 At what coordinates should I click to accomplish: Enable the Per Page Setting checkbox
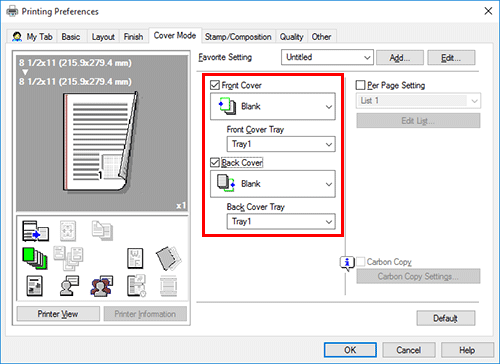[x=360, y=85]
